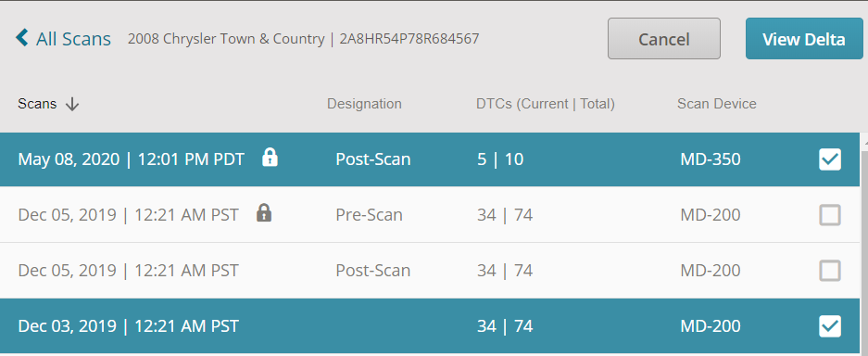
Task: Click the Cancel button
Action: pos(663,39)
